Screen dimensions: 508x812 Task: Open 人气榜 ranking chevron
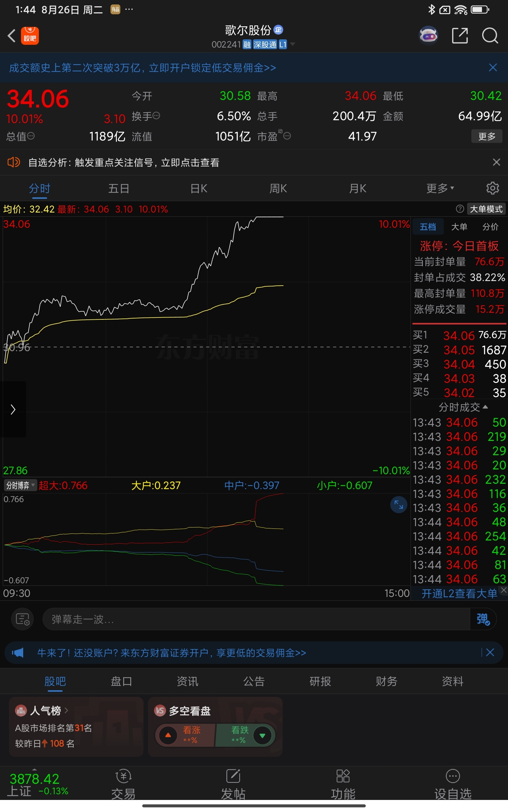coord(66,710)
